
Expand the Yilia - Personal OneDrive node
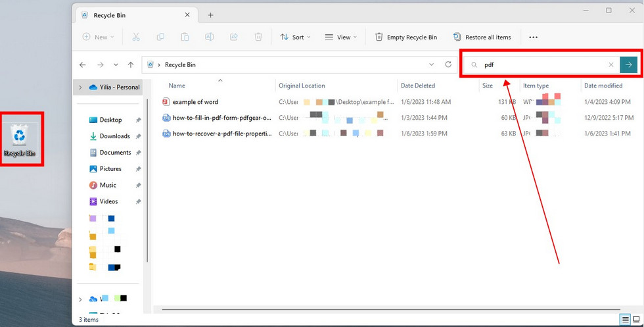click(81, 87)
